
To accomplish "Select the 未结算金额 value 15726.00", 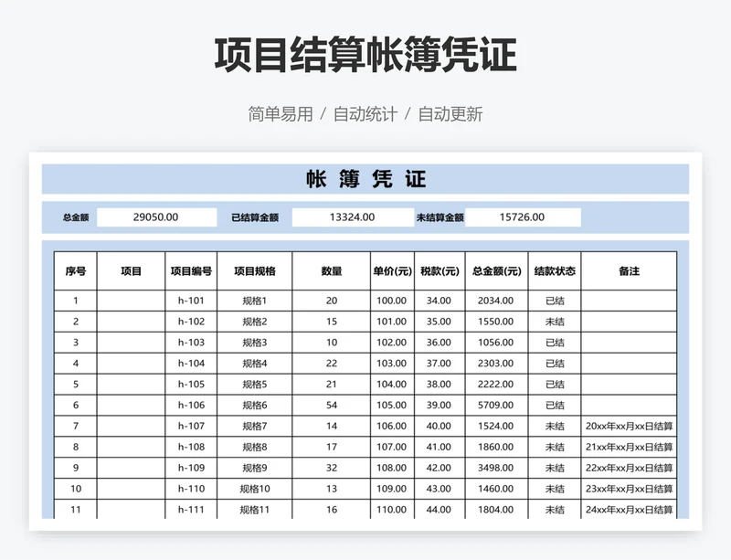I will (523, 217).
